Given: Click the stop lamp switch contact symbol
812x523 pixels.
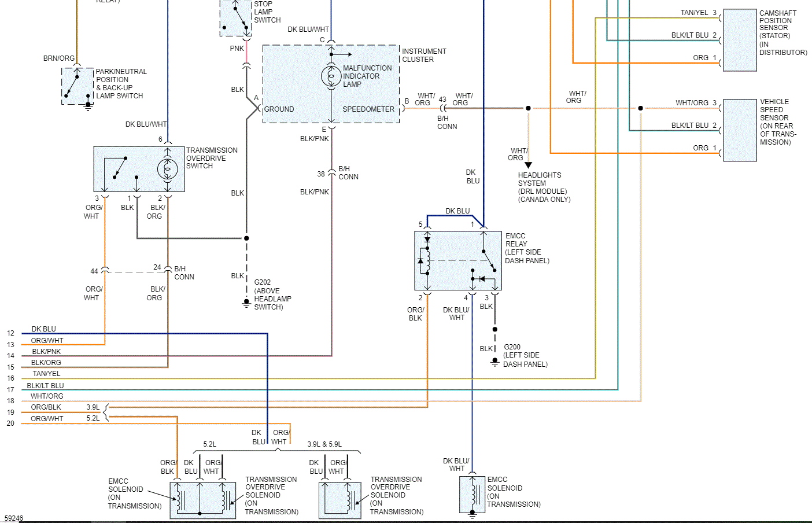Looking at the screenshot, I should pos(237,17).
